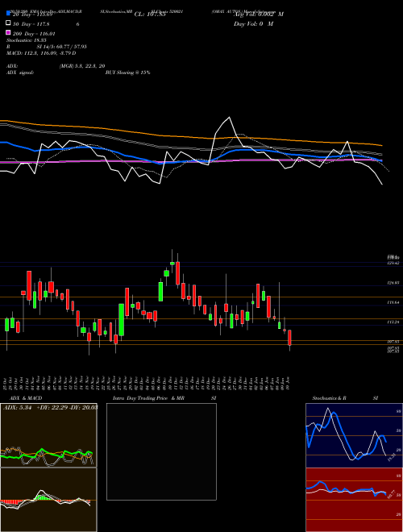Click the 'BUY Slowing @ 15%' signal text

(127, 73)
